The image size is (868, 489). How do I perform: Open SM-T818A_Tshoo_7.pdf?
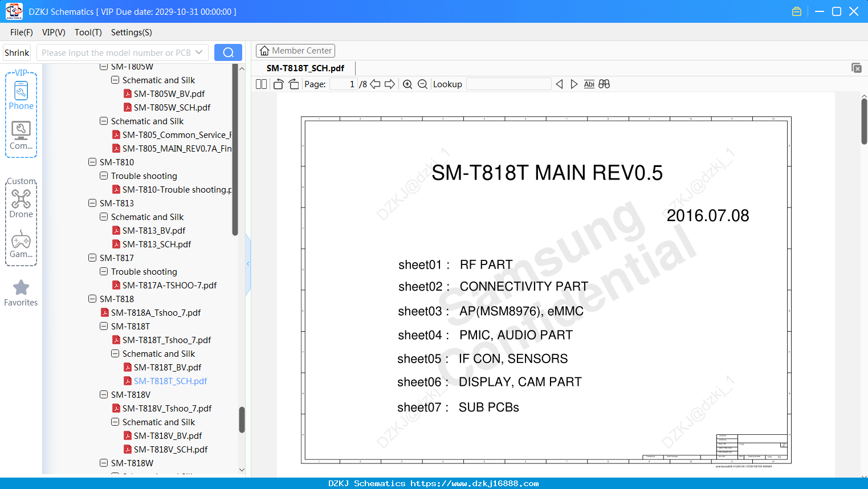point(156,312)
